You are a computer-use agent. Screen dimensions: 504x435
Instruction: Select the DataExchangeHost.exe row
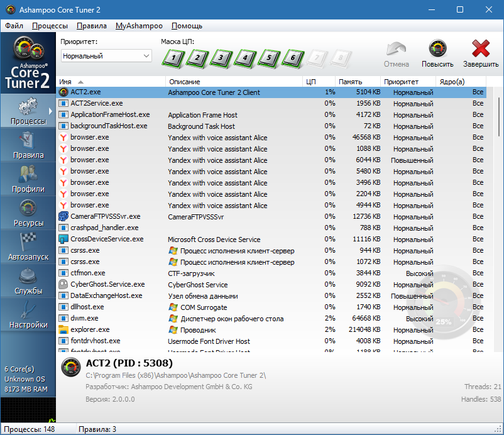[271, 296]
